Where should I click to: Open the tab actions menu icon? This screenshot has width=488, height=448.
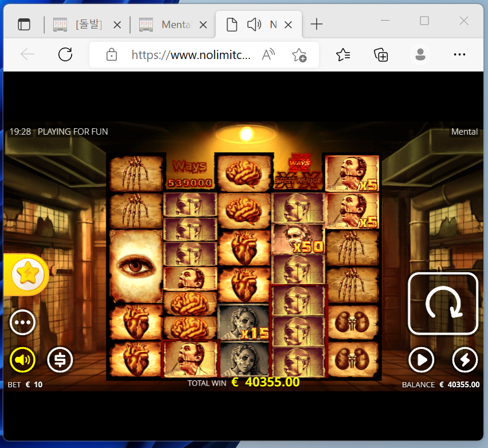coord(24,25)
